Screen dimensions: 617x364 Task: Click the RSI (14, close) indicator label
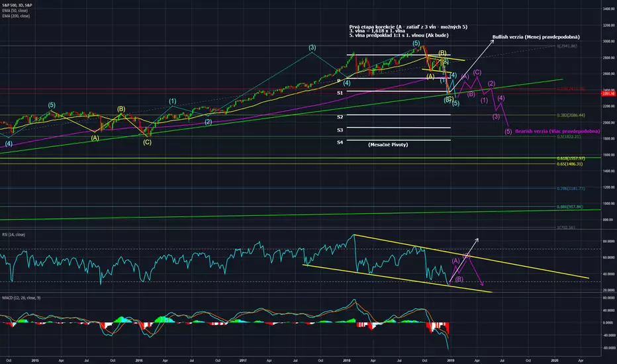(x=13, y=234)
